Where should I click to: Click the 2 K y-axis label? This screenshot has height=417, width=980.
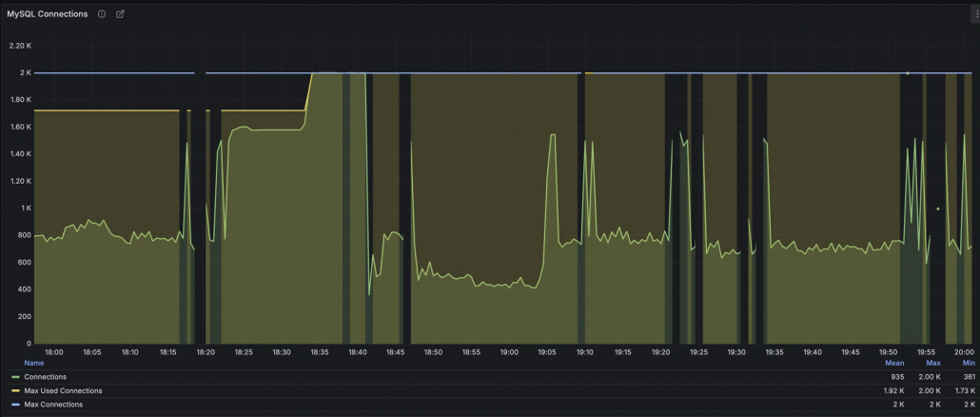[x=26, y=72]
